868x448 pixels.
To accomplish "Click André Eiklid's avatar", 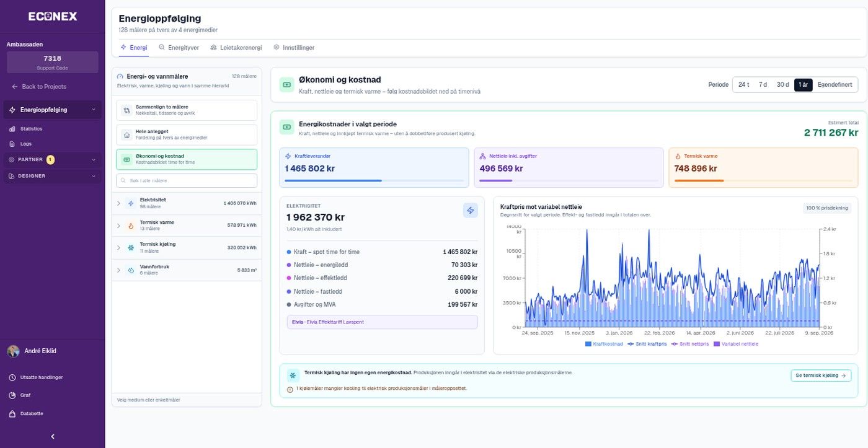I will (13, 351).
